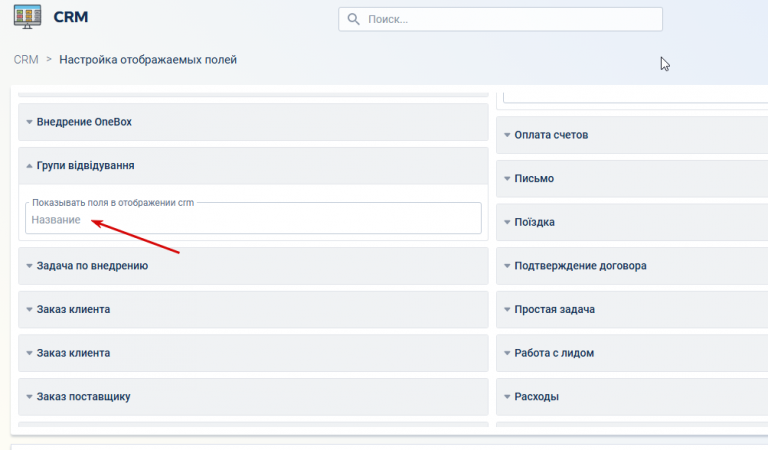
Task: Expand the second Заказ клиента section
Action: (253, 353)
